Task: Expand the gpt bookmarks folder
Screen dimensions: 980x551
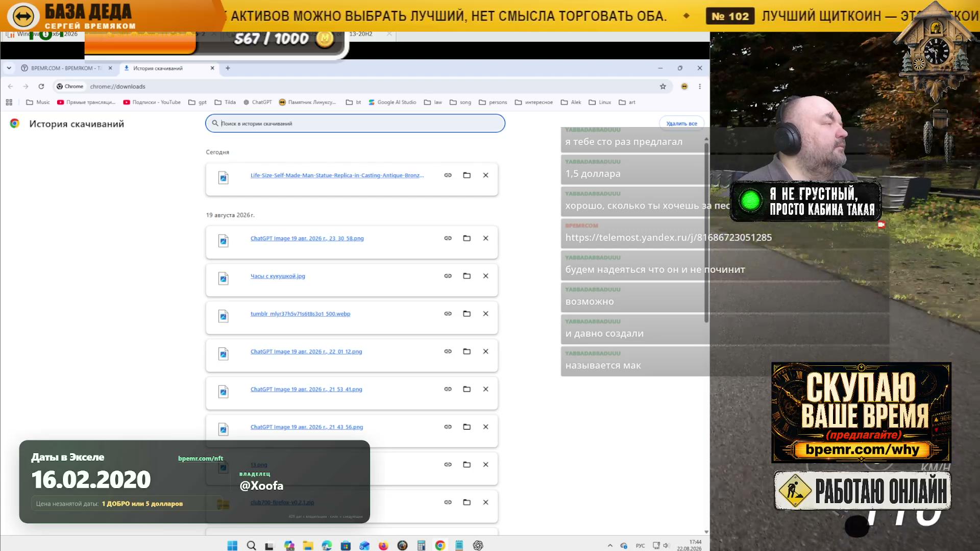Action: (x=198, y=102)
